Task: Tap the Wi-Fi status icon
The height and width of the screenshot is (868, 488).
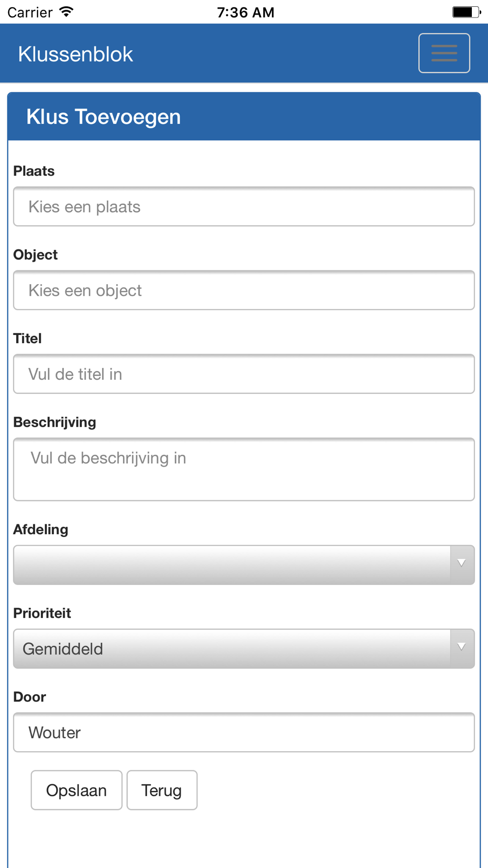Action: coord(66,12)
